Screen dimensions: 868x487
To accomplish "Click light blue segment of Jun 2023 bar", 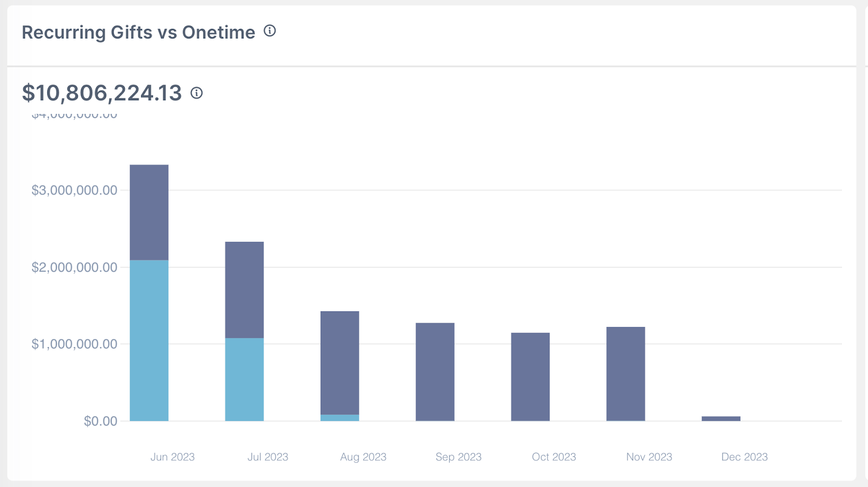I will (x=149, y=340).
